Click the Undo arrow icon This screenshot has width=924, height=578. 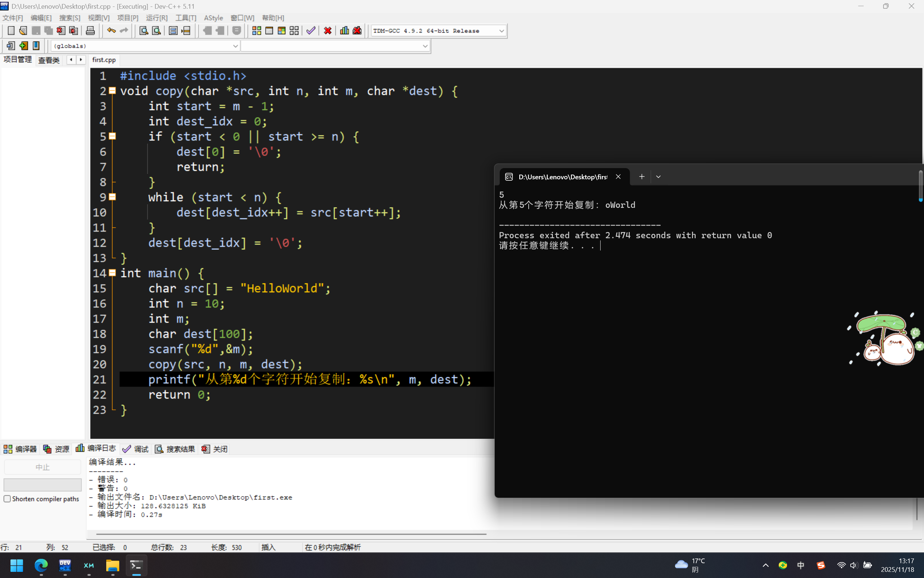[111, 31]
